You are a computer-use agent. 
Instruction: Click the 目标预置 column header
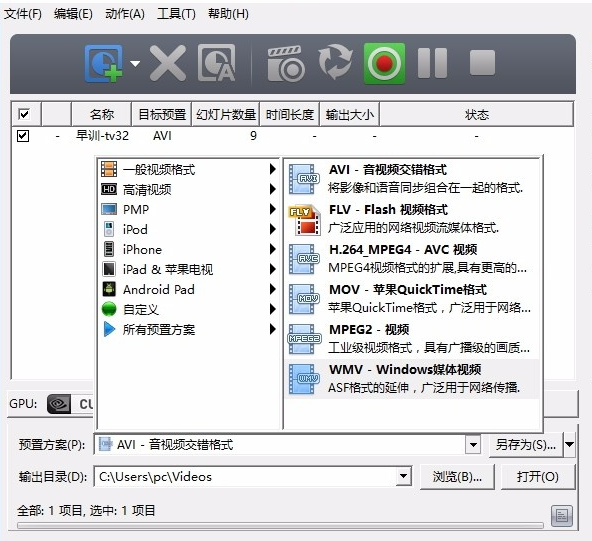tap(162, 114)
